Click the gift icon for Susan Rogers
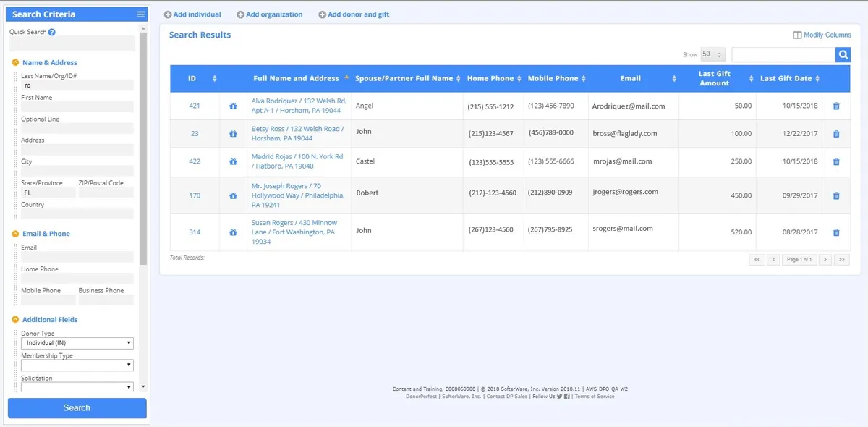The image size is (868, 427). pyautogui.click(x=233, y=232)
